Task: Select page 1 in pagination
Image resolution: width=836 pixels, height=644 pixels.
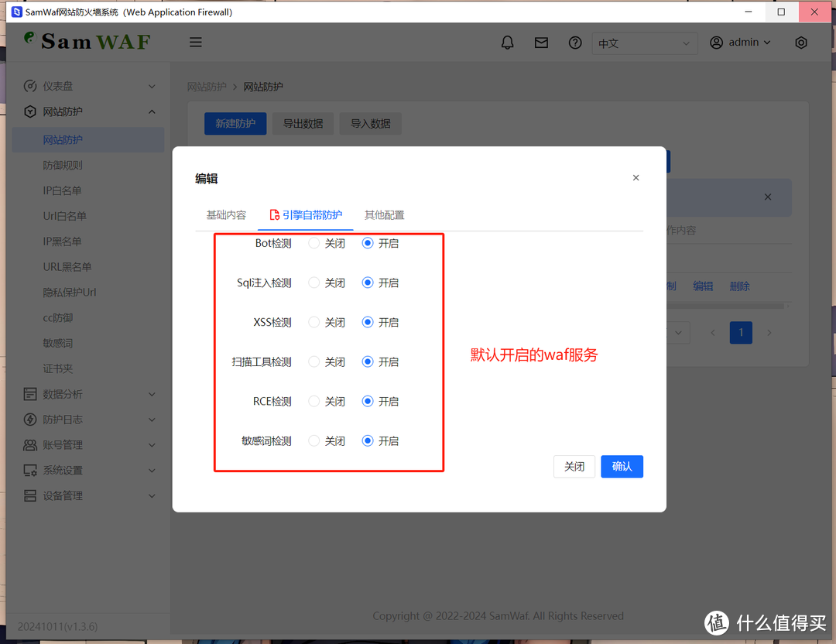Action: (x=741, y=332)
